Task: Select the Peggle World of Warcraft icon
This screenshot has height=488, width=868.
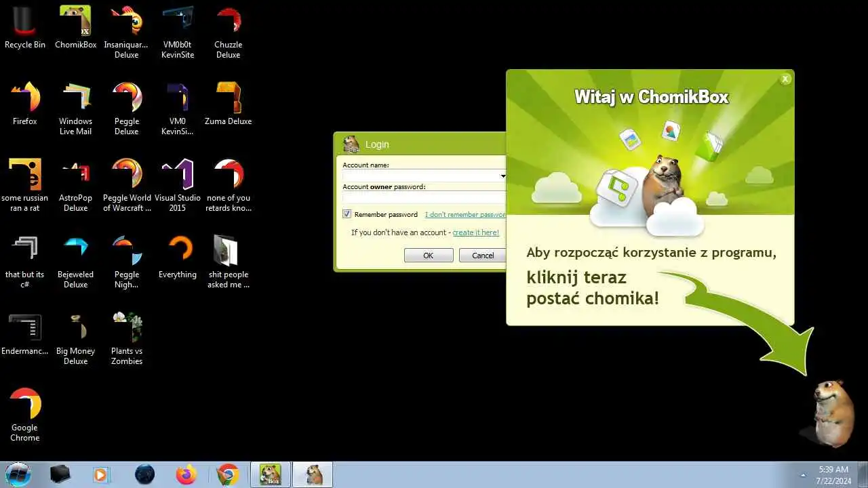Action: coord(126,186)
